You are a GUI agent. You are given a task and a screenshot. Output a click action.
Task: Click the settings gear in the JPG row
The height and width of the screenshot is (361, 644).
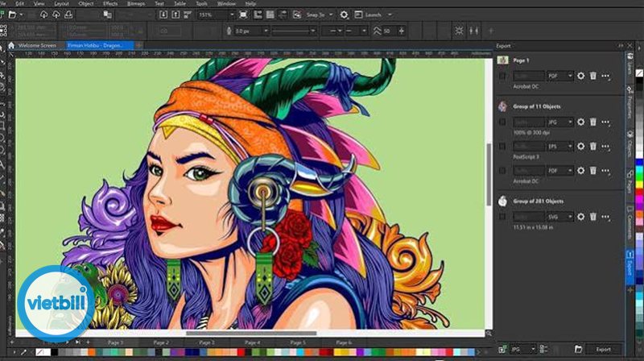580,122
